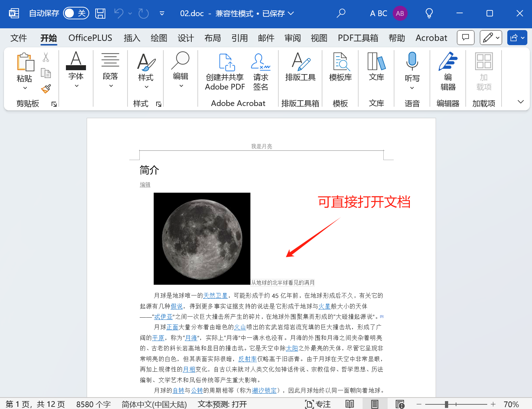
Task: Click the 模板库 template library icon
Action: tap(340, 68)
